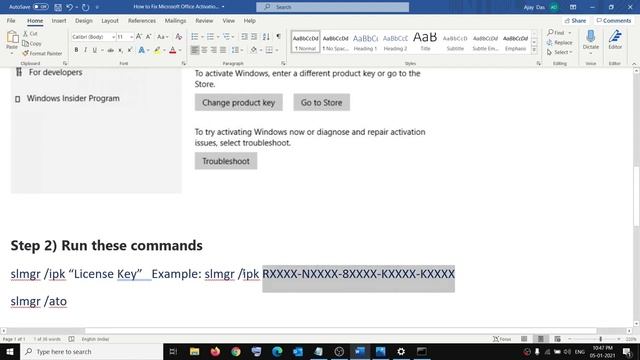Viewport: 640px width, 360px height.
Task: Apply the Heading 1 style
Action: coord(365,42)
